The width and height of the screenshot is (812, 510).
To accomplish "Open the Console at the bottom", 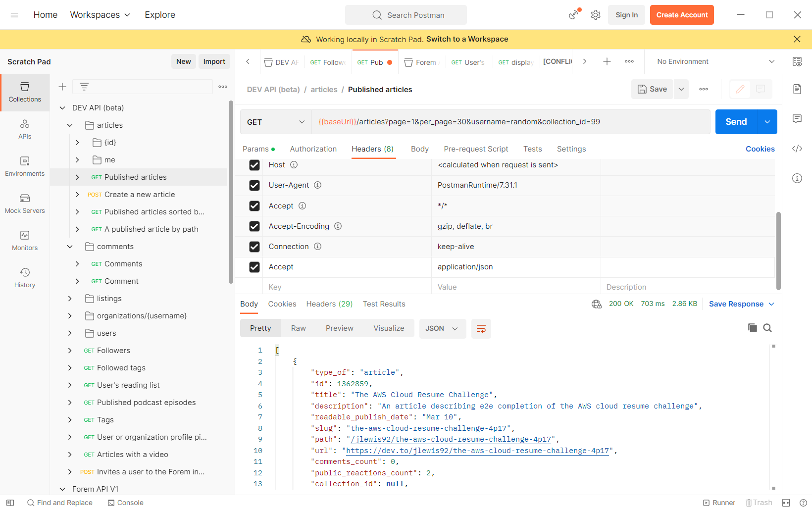I will (x=126, y=503).
